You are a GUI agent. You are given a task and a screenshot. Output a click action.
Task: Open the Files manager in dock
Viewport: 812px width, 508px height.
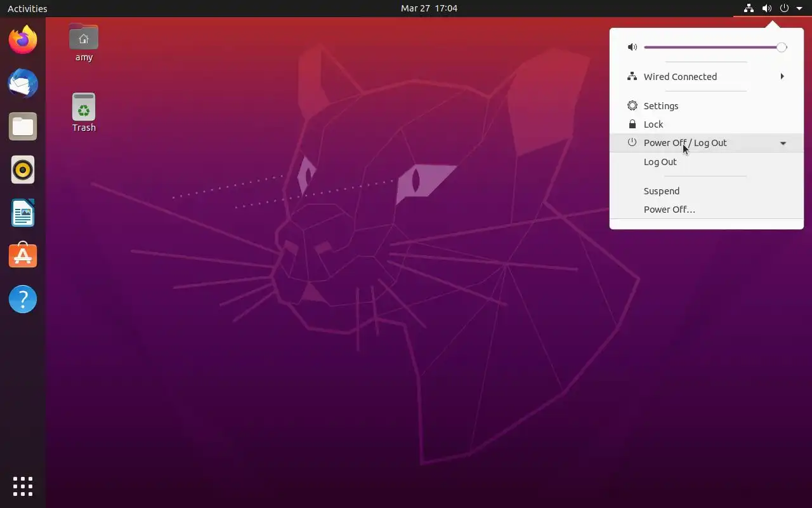point(23,126)
